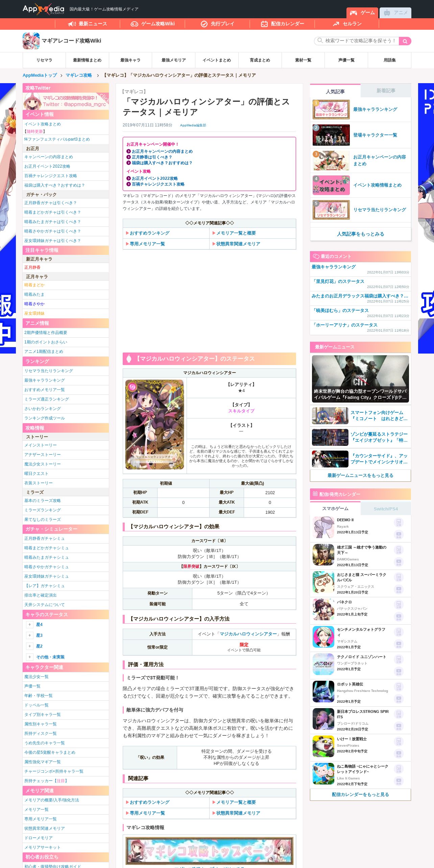Open メモリア一覧 sidebar link

coord(37,810)
